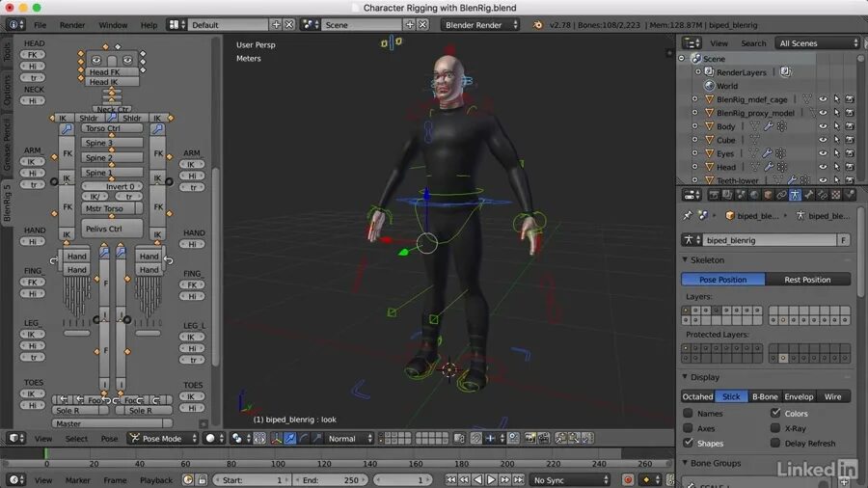This screenshot has width=868, height=488.
Task: Click the timeline range lock icon
Action: pyautogui.click(x=203, y=479)
